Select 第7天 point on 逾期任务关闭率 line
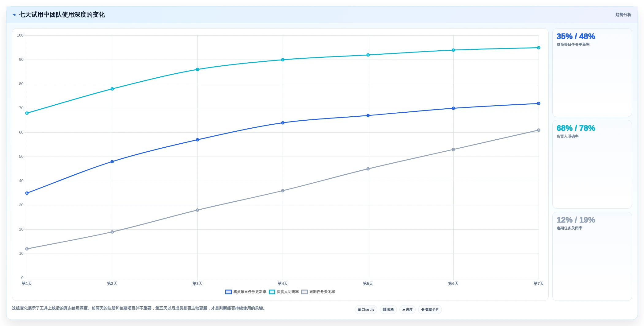Image resolution: width=644 pixels, height=326 pixels. click(539, 130)
